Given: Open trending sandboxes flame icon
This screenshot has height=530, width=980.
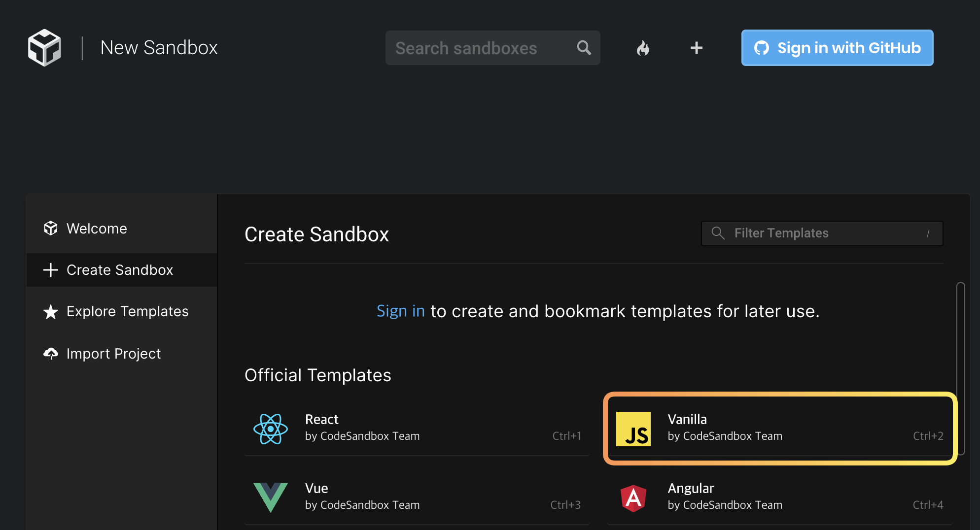Looking at the screenshot, I should click(x=643, y=48).
